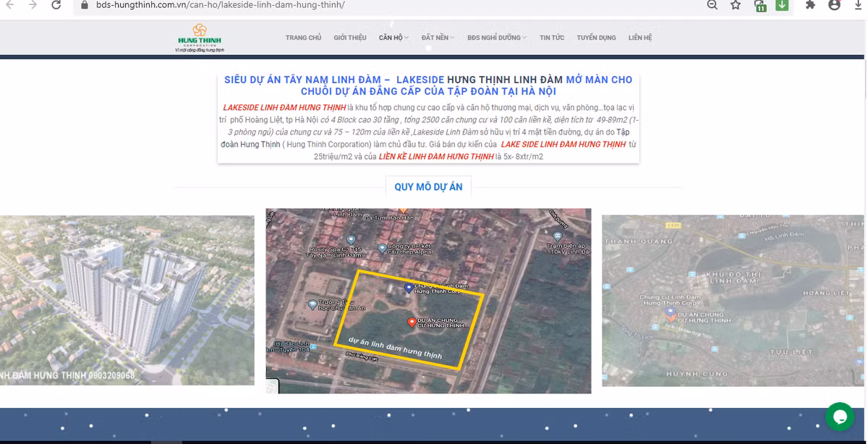Reload the page with refresh icon

click(x=56, y=5)
